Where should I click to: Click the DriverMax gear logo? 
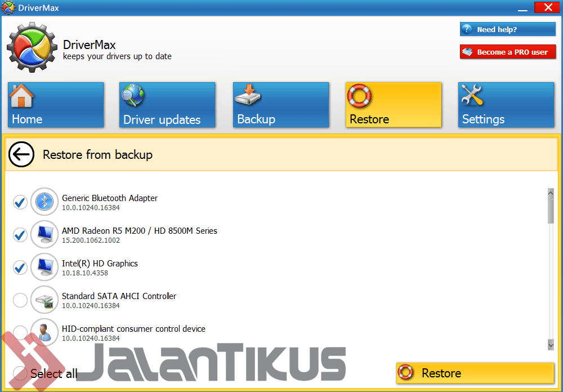pos(32,47)
